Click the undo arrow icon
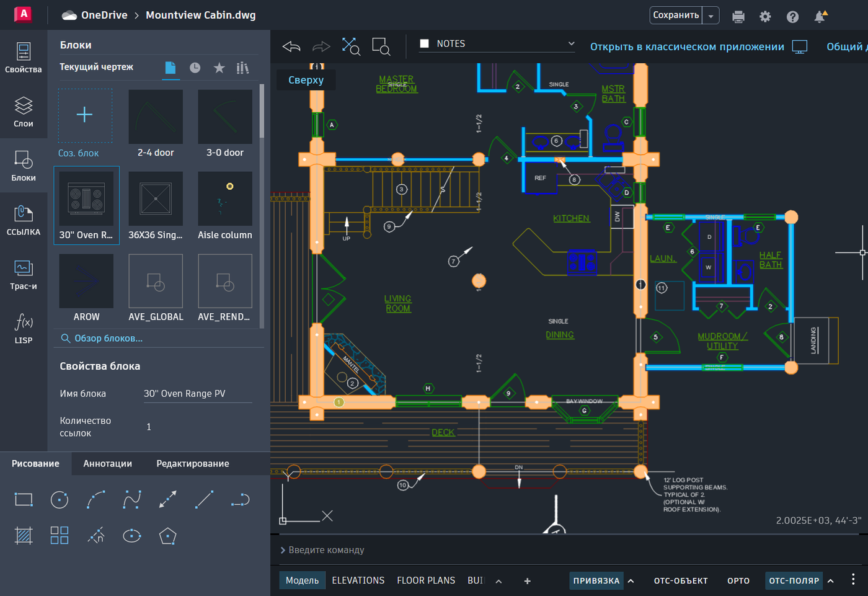 click(291, 47)
